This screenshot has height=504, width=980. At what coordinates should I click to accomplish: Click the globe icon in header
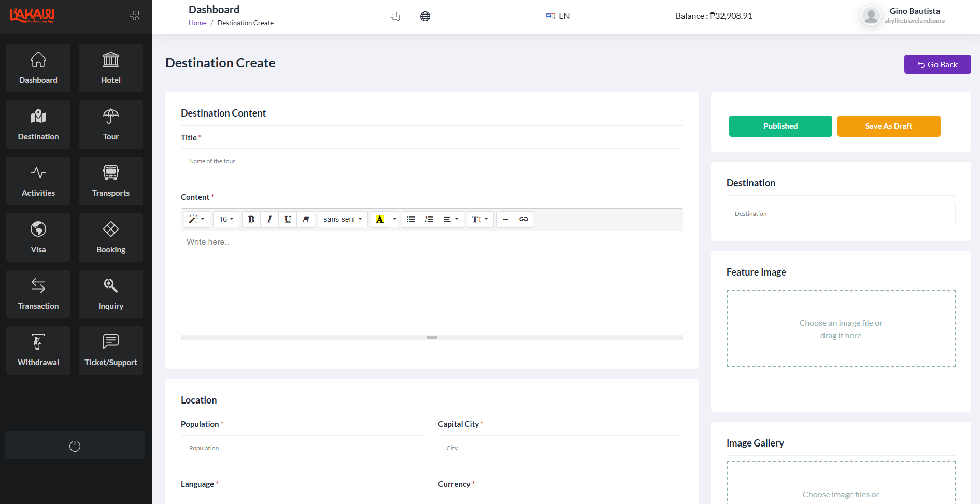(425, 16)
